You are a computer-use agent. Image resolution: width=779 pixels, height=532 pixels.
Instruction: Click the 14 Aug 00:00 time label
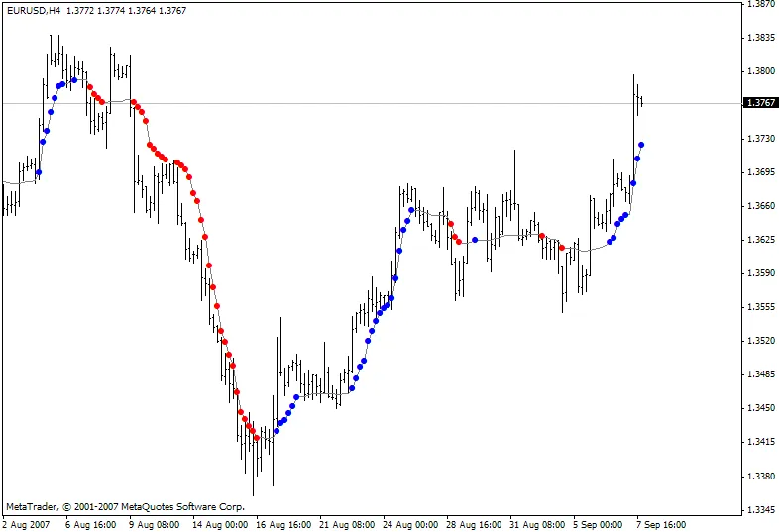pyautogui.click(x=218, y=524)
